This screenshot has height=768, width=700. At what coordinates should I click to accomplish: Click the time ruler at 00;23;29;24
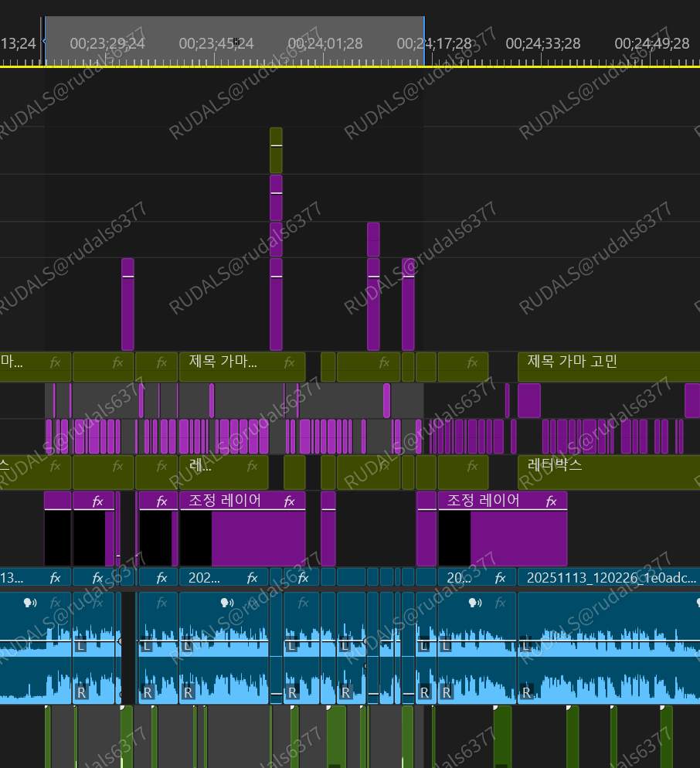(107, 43)
